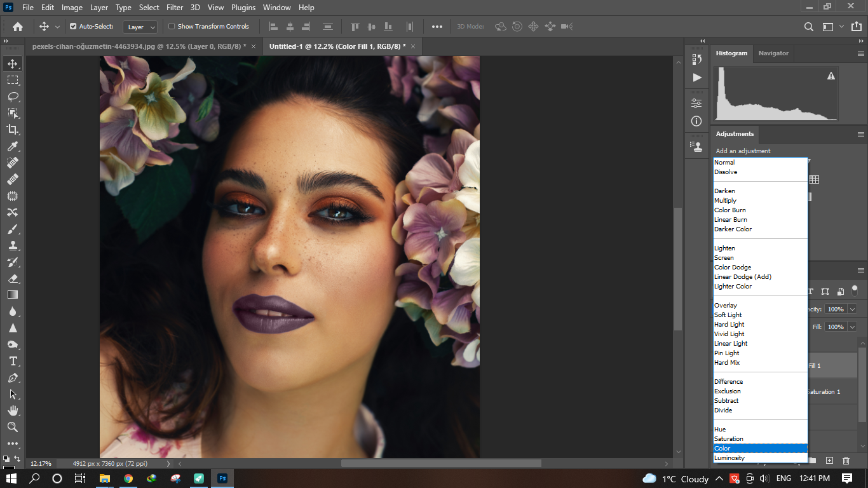Select the Object Selection tool
This screenshot has height=488, width=868.
13,113
